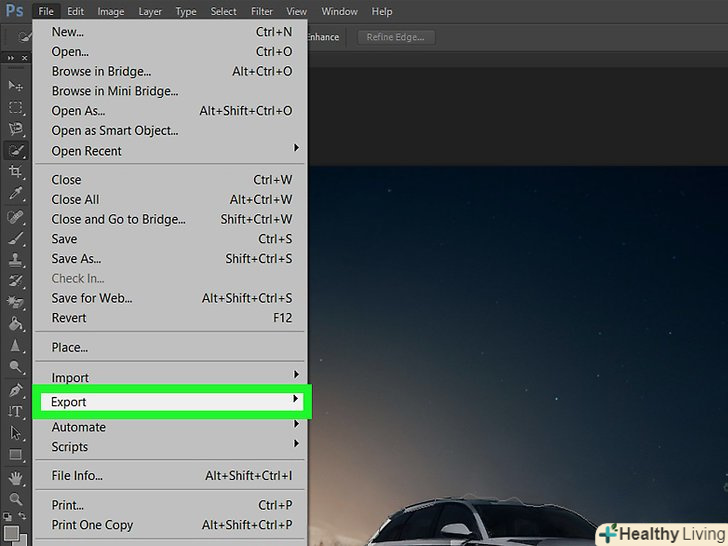Click the Photoshop Ps logo

pos(14,10)
